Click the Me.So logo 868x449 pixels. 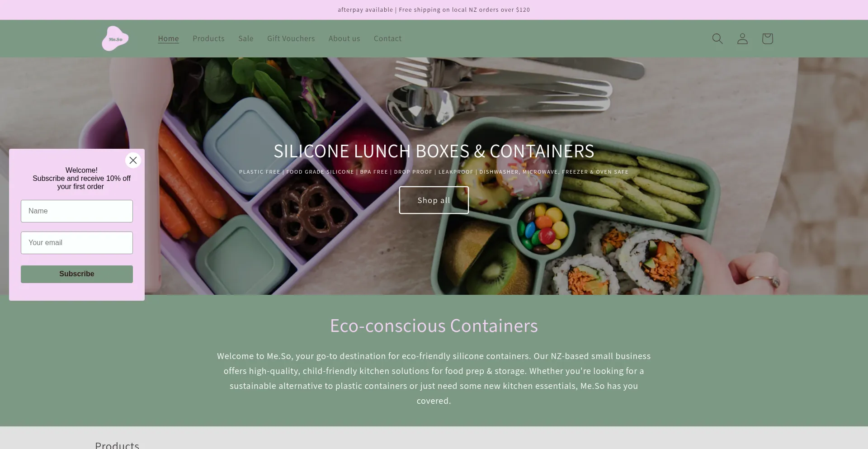pos(115,38)
